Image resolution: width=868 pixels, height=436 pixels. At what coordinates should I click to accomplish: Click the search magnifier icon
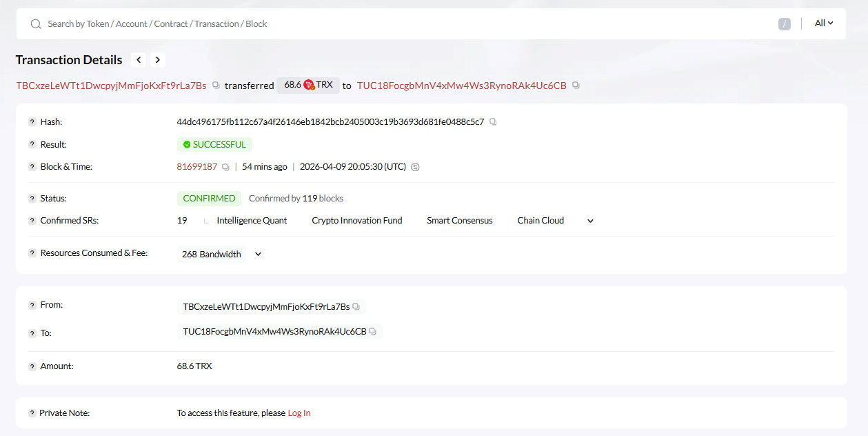(36, 24)
